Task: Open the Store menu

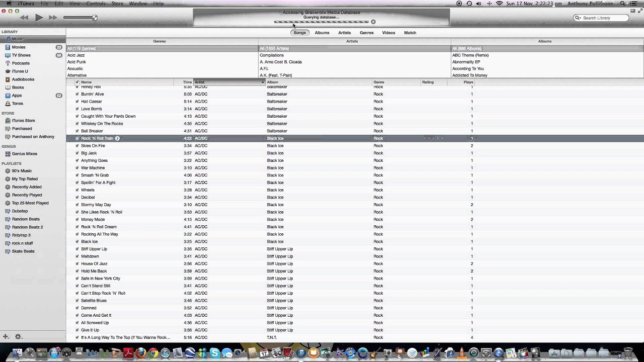Action: coord(117,4)
